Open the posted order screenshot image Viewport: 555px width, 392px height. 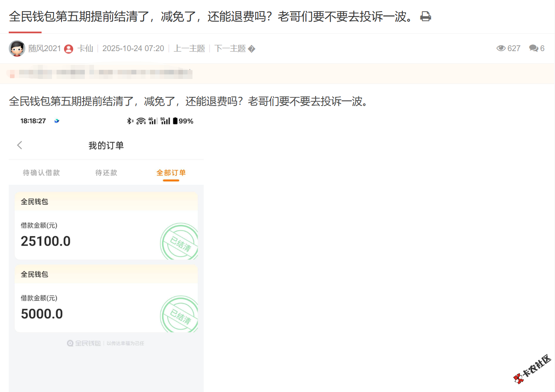pos(106,253)
